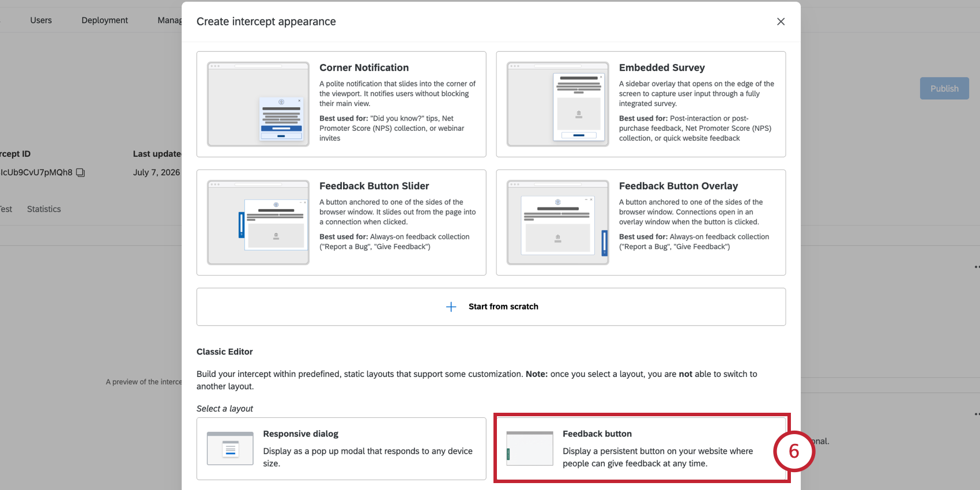Click the 'Last update' column header
The image size is (980, 490).
[157, 154]
